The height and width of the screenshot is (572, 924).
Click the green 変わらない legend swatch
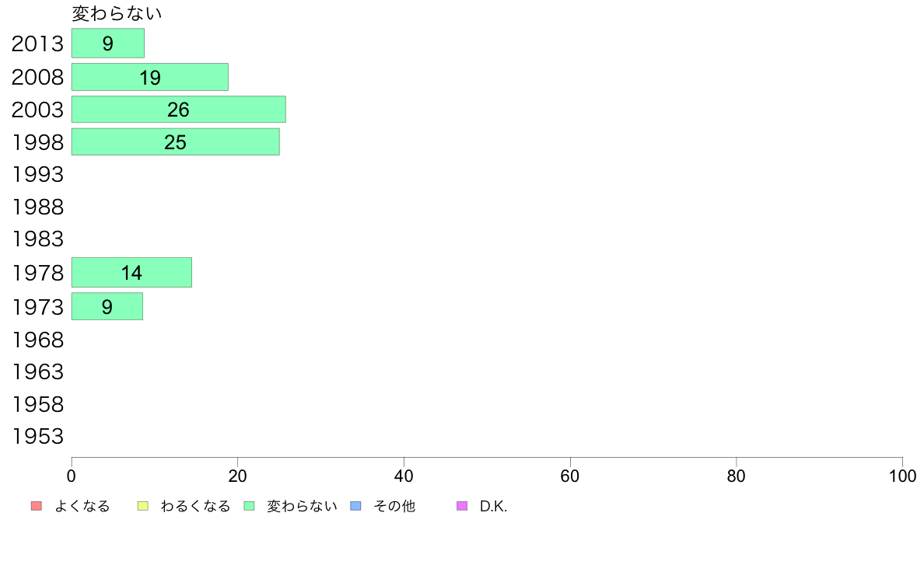click(249, 506)
